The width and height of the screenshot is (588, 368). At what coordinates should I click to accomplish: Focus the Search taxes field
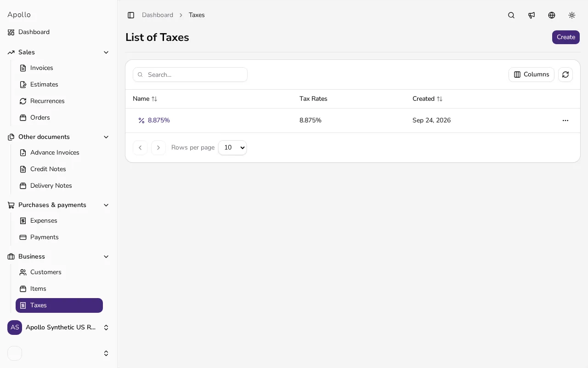pyautogui.click(x=190, y=75)
